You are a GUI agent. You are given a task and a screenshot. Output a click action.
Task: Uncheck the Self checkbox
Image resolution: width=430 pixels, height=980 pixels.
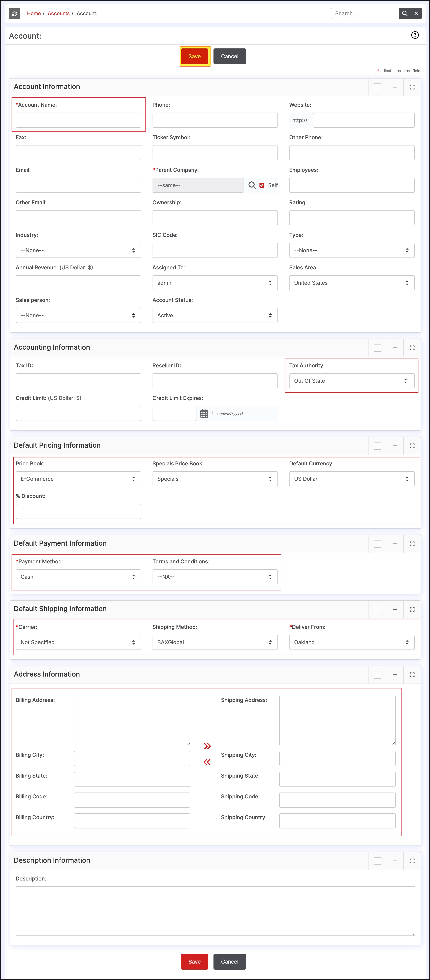pyautogui.click(x=262, y=185)
